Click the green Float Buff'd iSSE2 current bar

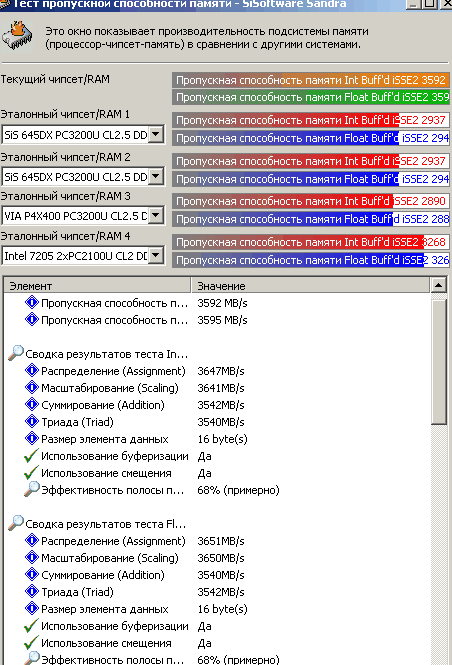pyautogui.click(x=310, y=97)
